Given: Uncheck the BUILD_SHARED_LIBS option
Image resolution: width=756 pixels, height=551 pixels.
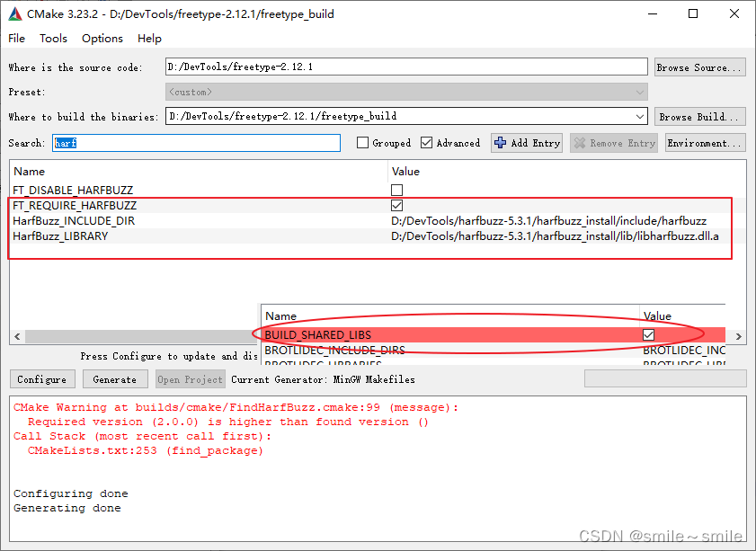Looking at the screenshot, I should 648,334.
